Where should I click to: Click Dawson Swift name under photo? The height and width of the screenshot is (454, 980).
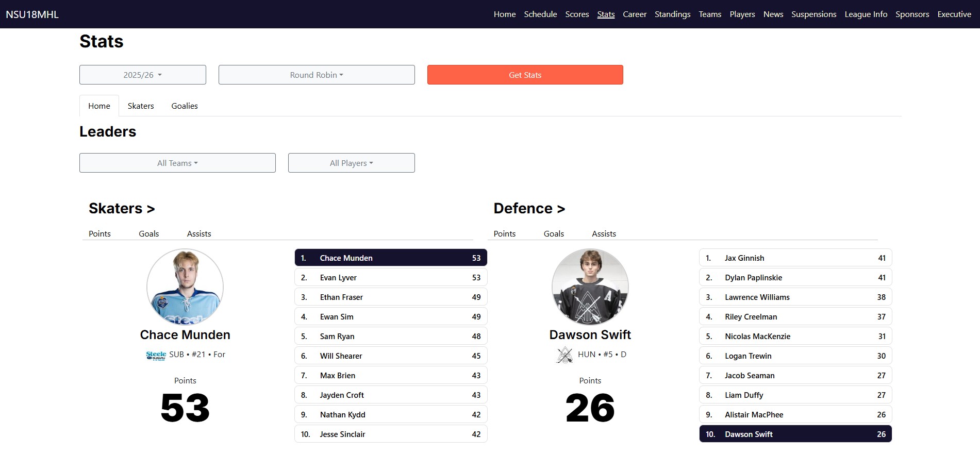pyautogui.click(x=590, y=335)
